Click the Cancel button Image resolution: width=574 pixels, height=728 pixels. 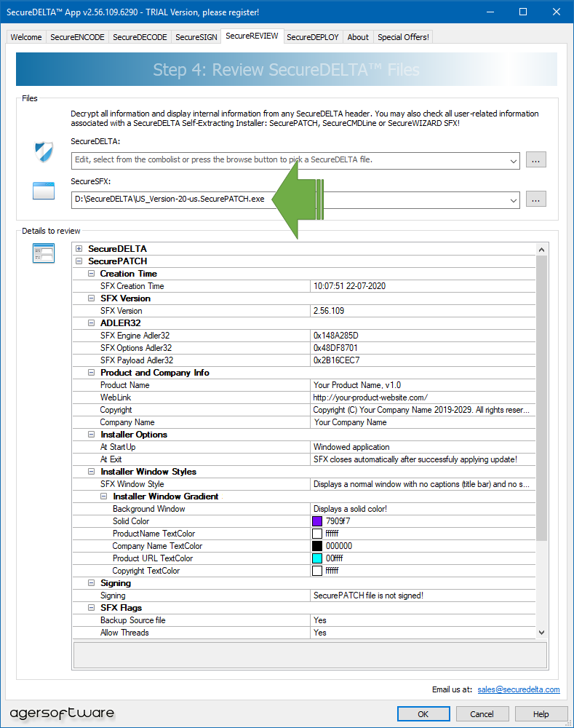pyautogui.click(x=482, y=714)
